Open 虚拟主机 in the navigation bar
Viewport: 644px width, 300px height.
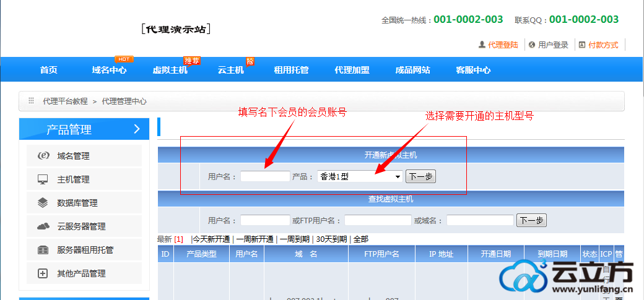click(x=170, y=70)
